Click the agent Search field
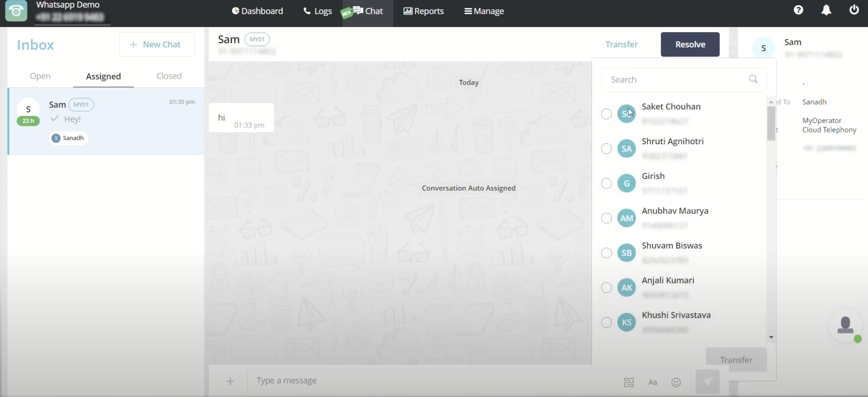868x397 pixels. [684, 79]
